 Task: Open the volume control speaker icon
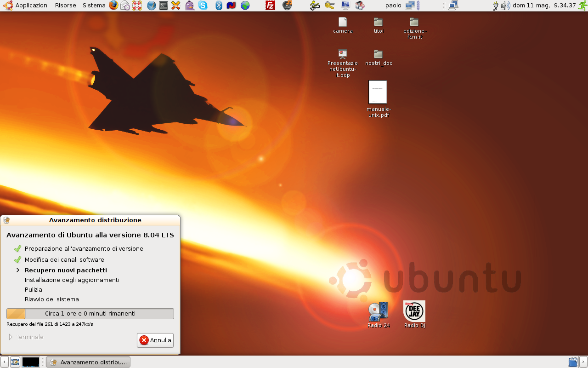tap(505, 6)
